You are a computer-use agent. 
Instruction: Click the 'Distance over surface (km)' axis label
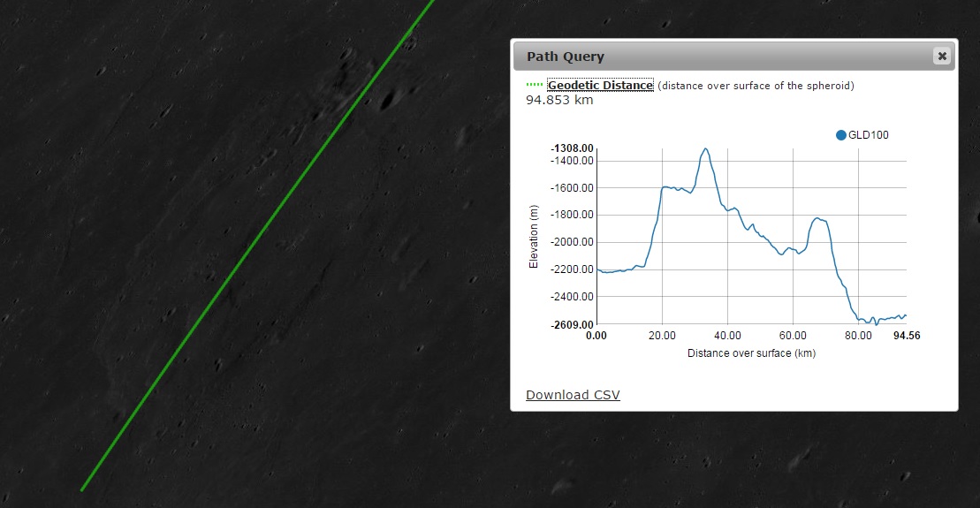(x=751, y=353)
